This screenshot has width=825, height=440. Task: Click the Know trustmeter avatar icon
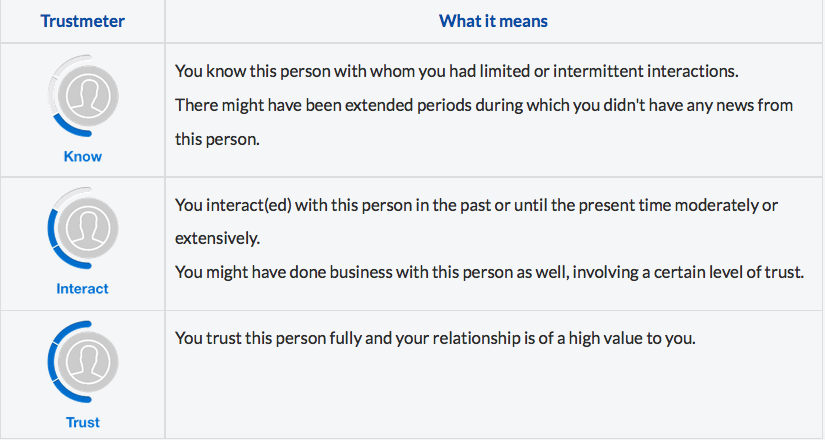(88, 96)
